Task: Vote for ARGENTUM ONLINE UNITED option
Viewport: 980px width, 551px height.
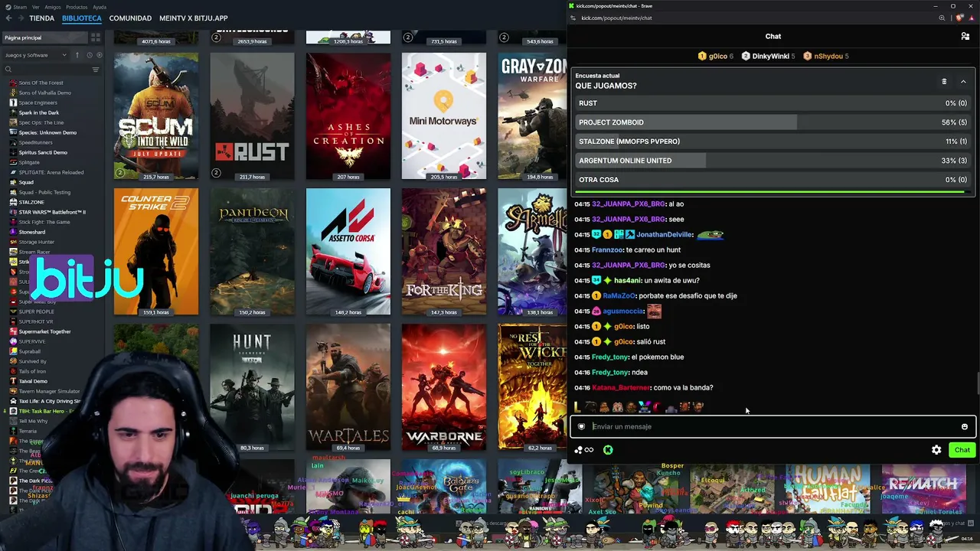Action: (773, 161)
